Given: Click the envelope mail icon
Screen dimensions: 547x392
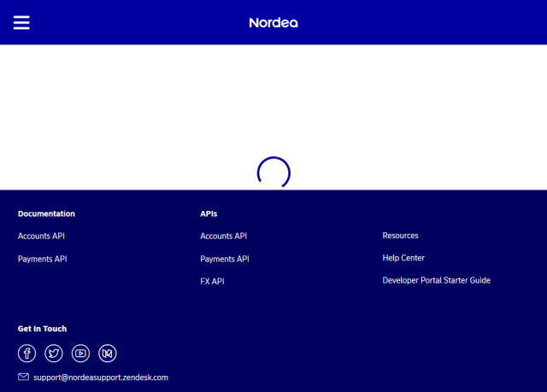Looking at the screenshot, I should [x=23, y=377].
